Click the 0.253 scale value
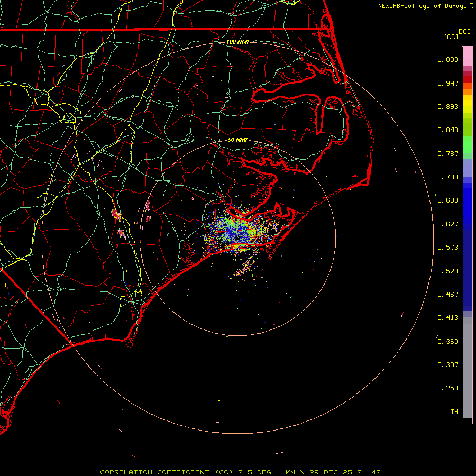476x476 pixels. coord(448,388)
